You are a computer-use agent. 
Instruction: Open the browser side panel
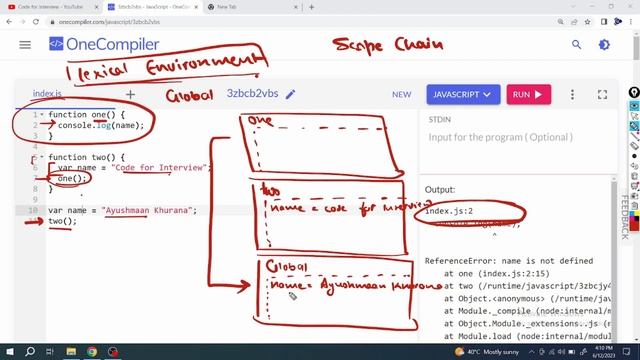click(604, 22)
